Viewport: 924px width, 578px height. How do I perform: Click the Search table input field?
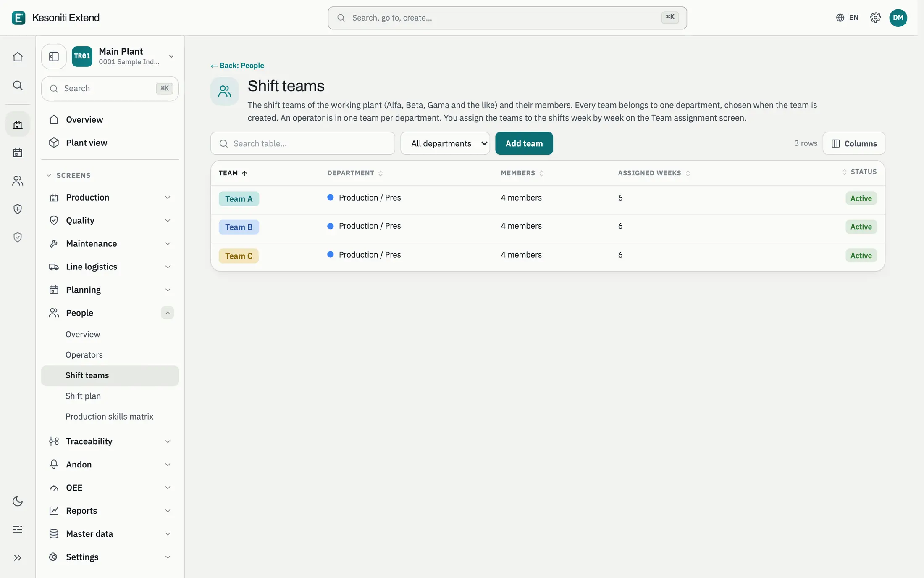pos(303,143)
